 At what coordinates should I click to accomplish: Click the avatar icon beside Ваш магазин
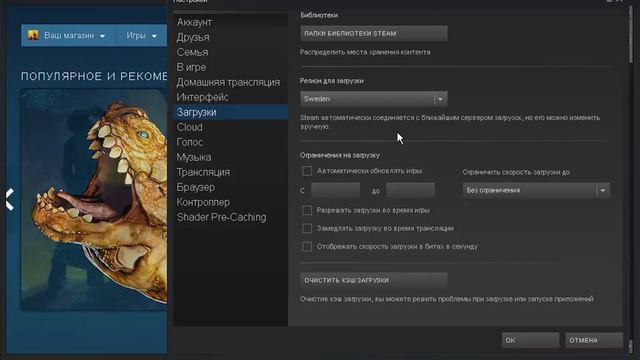(33, 35)
